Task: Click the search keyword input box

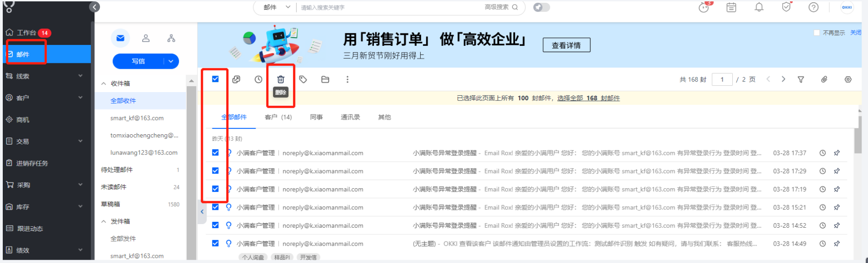Action: (390, 7)
